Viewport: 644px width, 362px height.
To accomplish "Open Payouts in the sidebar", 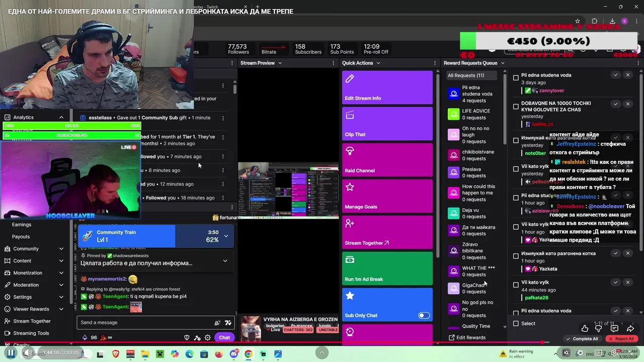I will pyautogui.click(x=21, y=236).
